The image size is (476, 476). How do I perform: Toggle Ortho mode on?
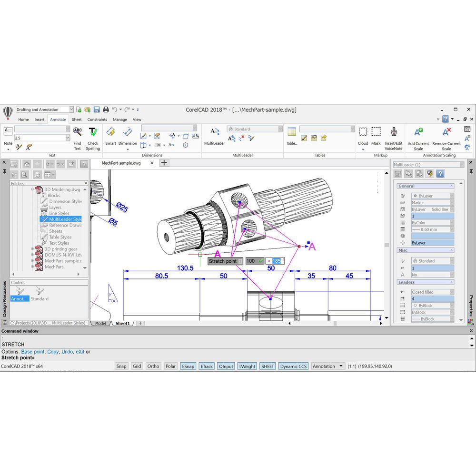click(153, 366)
